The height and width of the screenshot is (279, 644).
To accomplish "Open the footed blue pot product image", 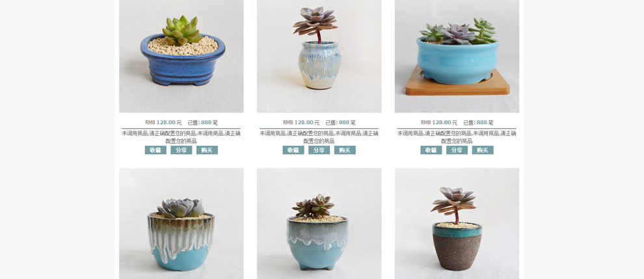I will (319, 224).
